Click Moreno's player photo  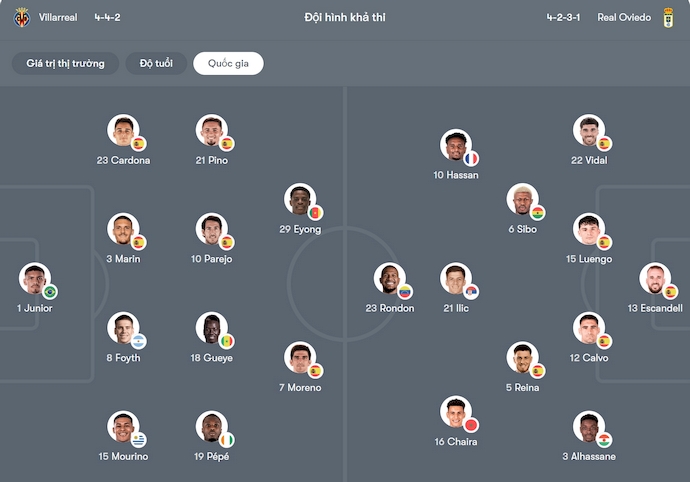pyautogui.click(x=299, y=357)
